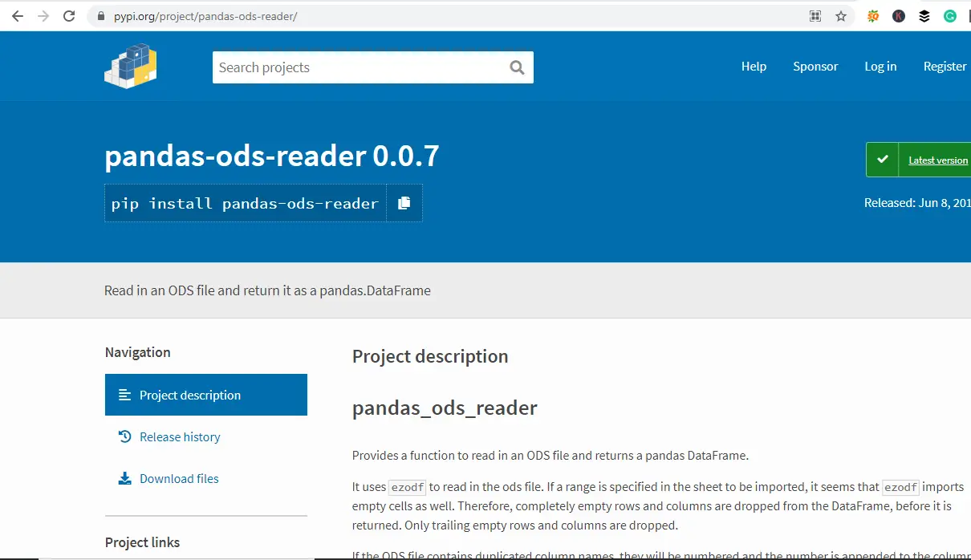971x560 pixels.
Task: Select the Project links heading
Action: point(142,542)
